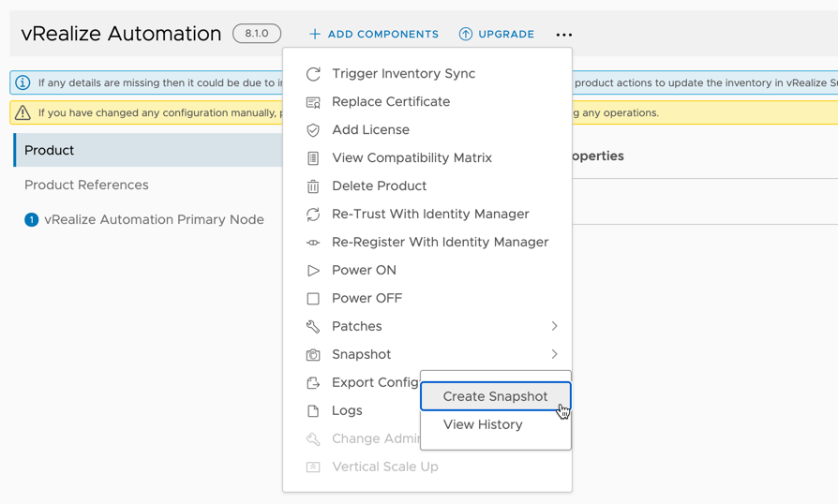Open the three-dots more actions menu
The height and width of the screenshot is (504, 838).
564,35
